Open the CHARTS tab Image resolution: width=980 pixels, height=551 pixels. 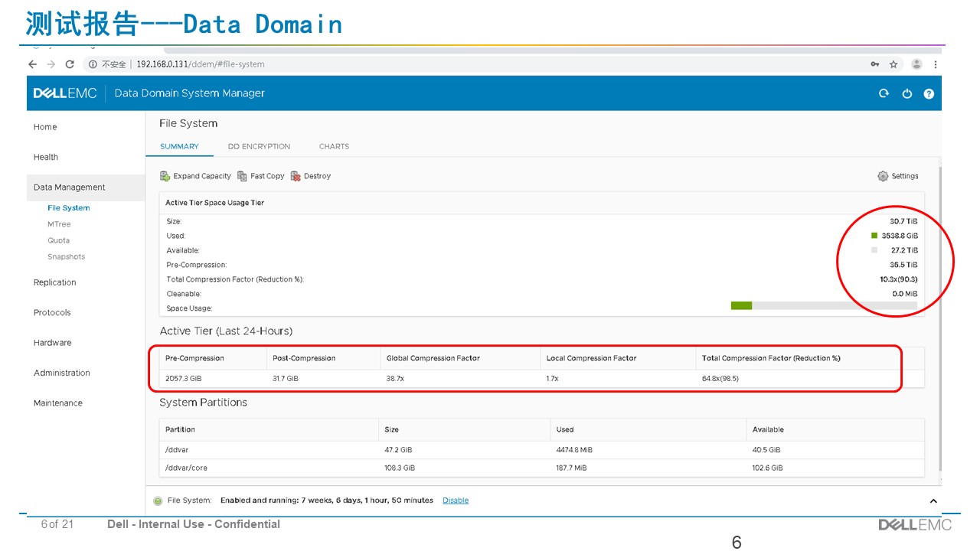click(334, 146)
